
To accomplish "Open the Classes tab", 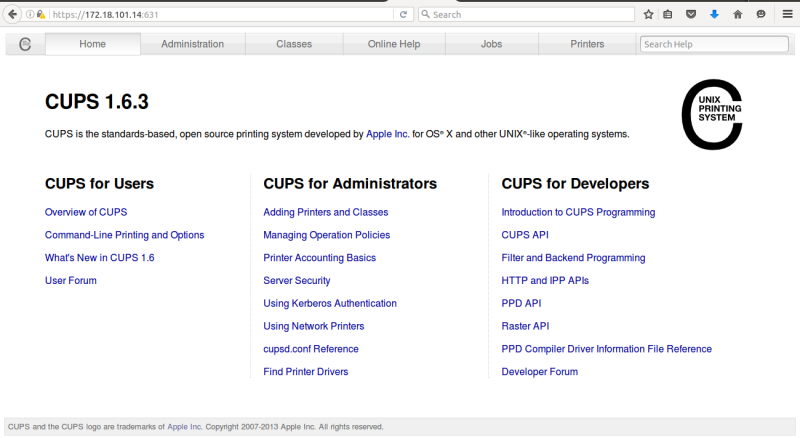I will (x=294, y=44).
